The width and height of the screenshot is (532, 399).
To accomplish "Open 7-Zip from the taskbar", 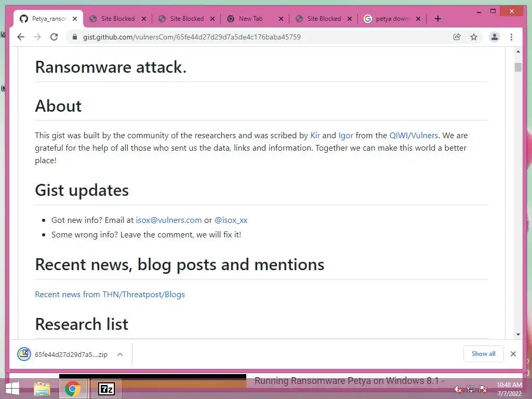I will click(107, 389).
